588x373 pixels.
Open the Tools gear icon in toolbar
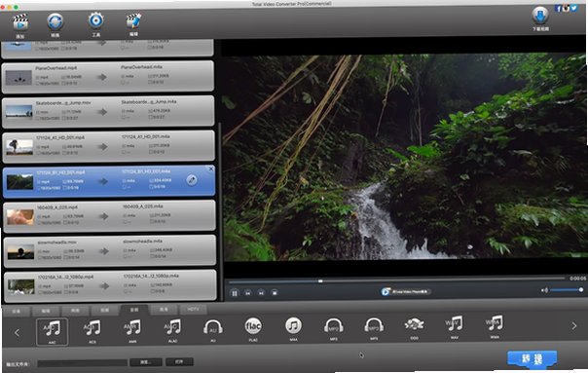coord(96,20)
